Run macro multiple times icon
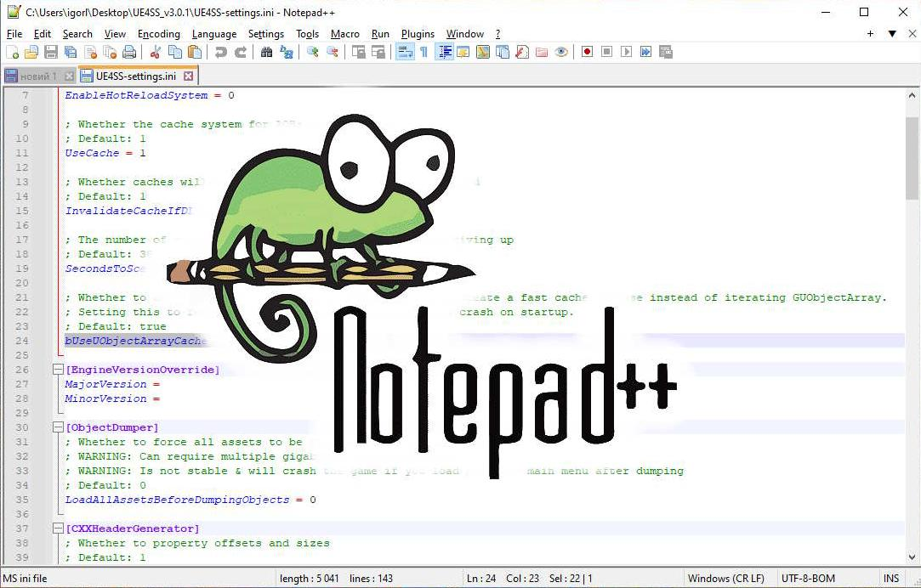The width and height of the screenshot is (921, 588). (645, 52)
